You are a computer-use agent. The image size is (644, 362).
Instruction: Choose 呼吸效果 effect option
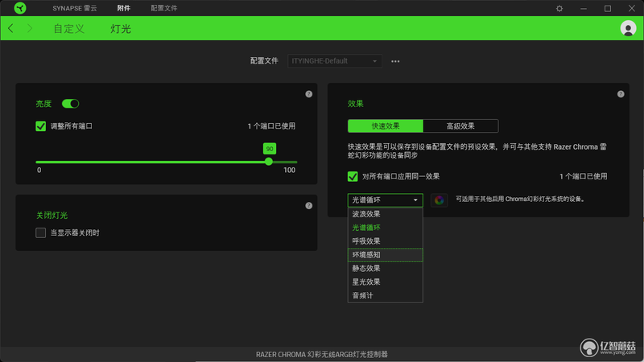386,241
